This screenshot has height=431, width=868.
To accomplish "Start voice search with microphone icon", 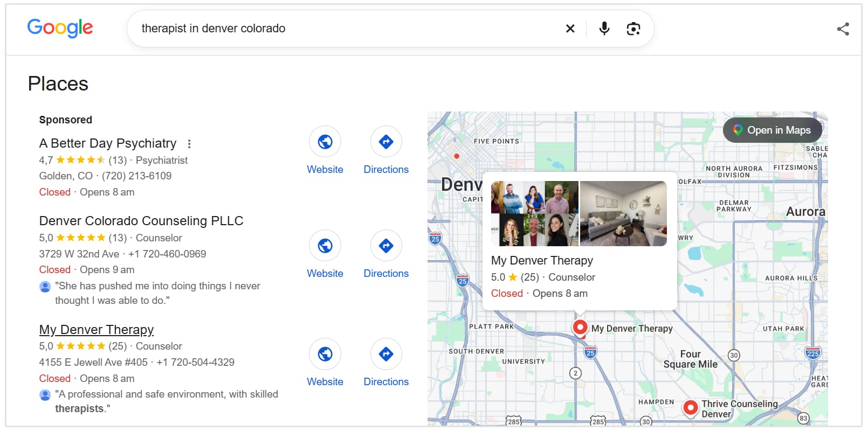I will pos(604,29).
